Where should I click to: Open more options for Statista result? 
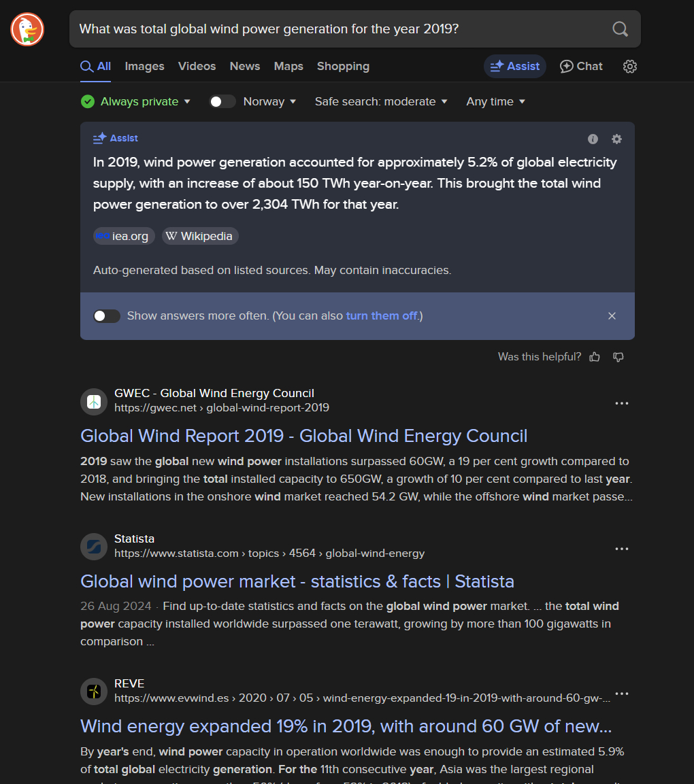point(621,549)
